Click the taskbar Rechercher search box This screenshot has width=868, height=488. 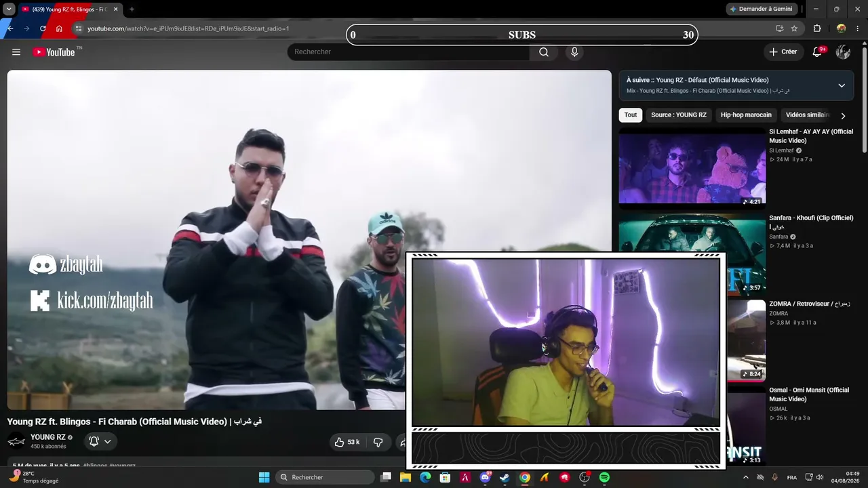[x=325, y=478]
